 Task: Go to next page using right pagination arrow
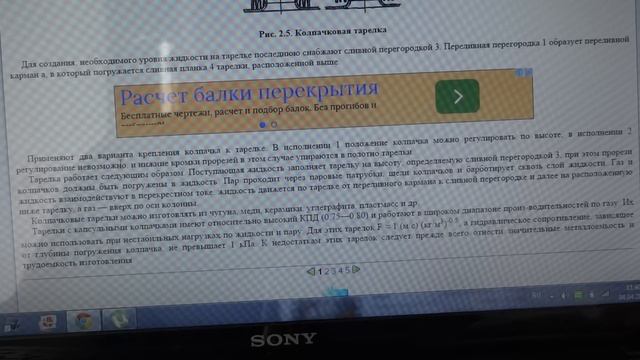point(356,269)
